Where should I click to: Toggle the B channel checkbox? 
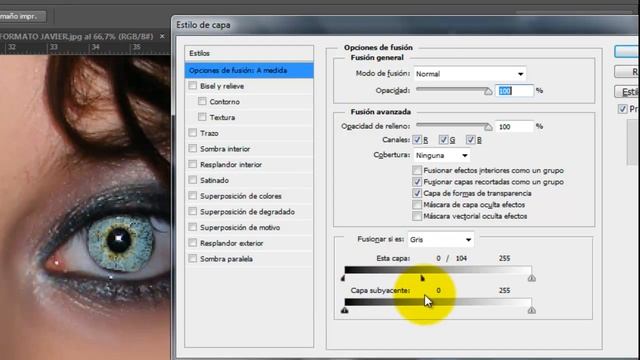(470, 140)
